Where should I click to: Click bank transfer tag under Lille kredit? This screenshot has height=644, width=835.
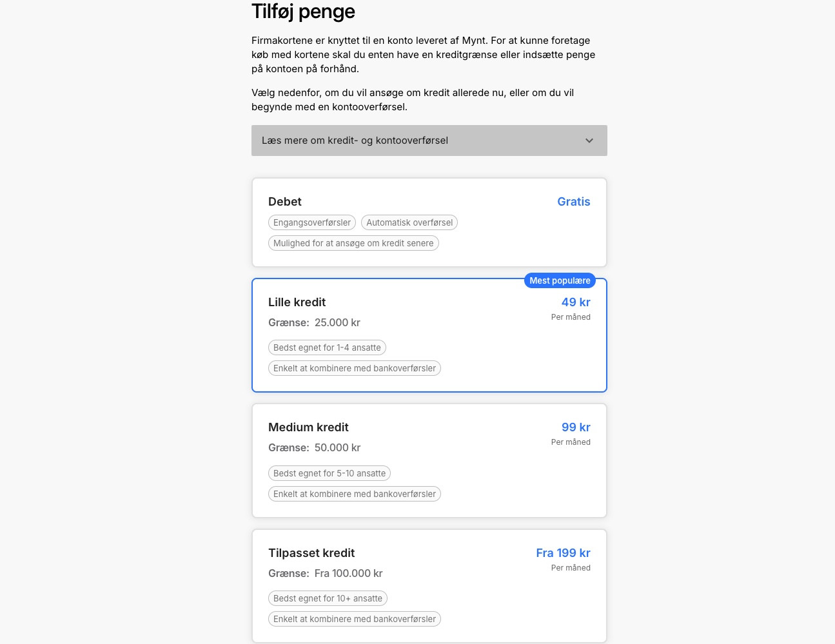(x=355, y=368)
